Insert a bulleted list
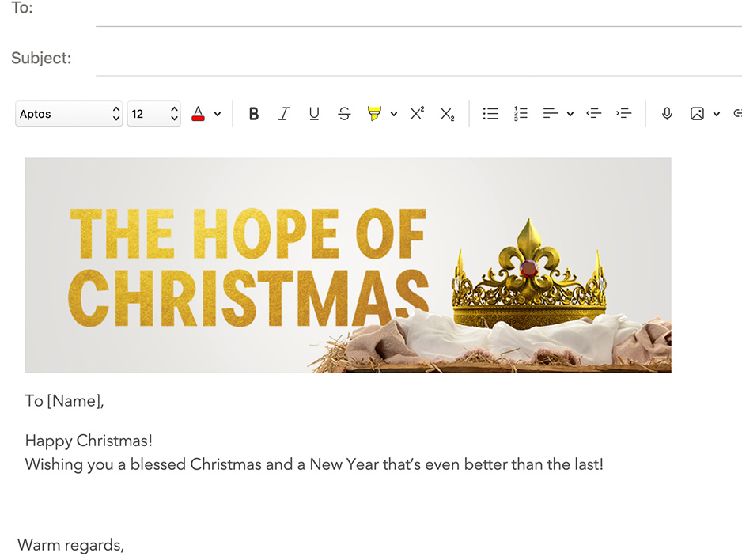This screenshot has height=560, width=742. pos(490,114)
